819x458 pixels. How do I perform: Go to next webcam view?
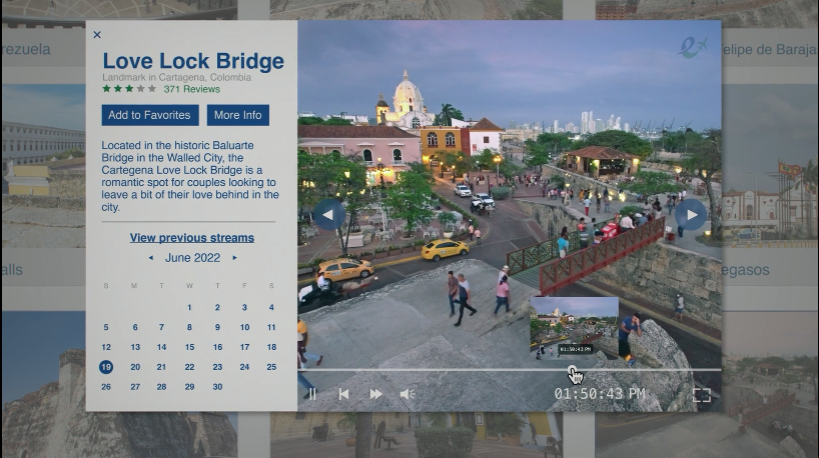point(690,215)
